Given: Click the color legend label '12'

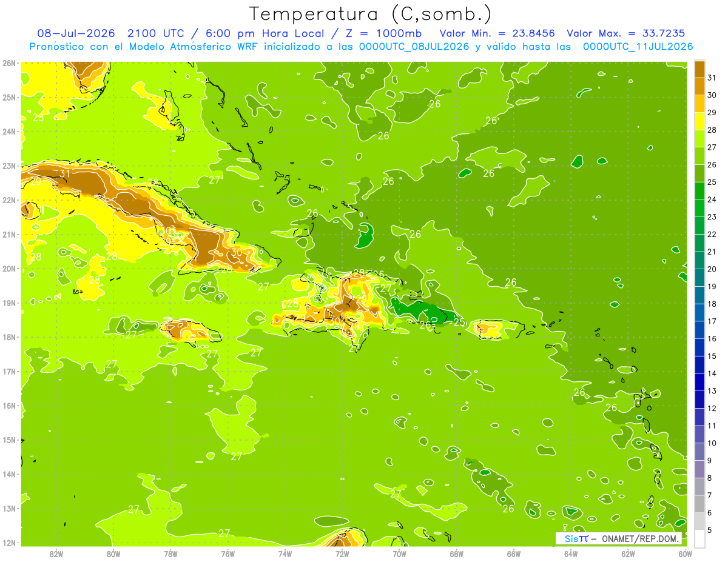Looking at the screenshot, I should 712,408.
